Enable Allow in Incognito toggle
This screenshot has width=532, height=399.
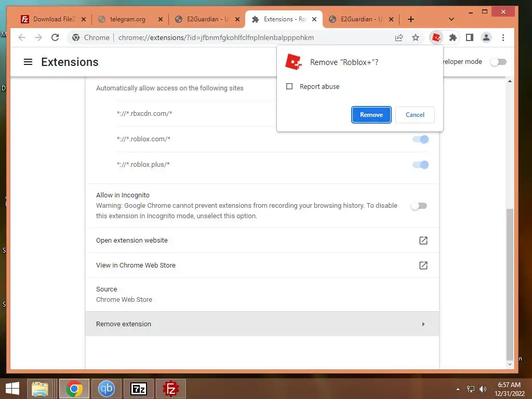click(419, 206)
